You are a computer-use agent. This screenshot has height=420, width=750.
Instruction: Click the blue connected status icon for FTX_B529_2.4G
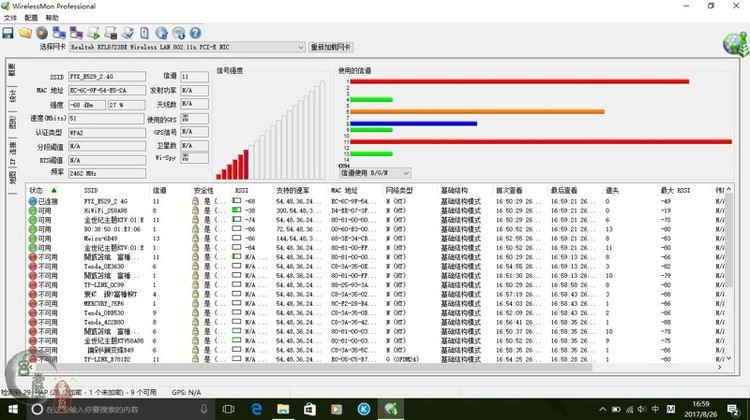pos(33,201)
